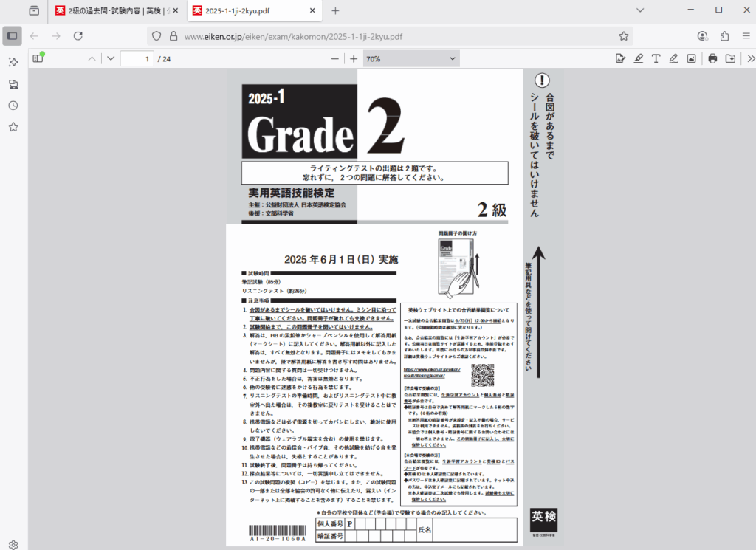This screenshot has height=550, width=756.
Task: Select the highlight tool
Action: point(639,59)
